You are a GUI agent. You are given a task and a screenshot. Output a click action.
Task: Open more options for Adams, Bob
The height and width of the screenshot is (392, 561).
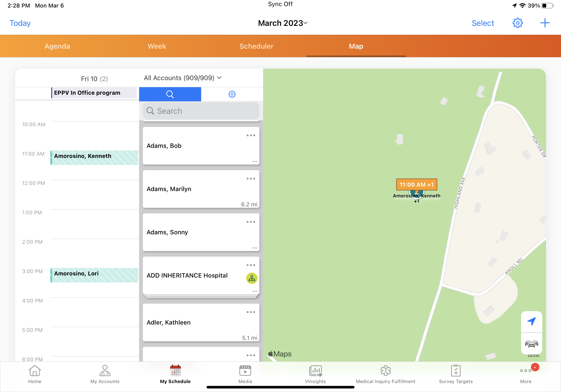251,135
